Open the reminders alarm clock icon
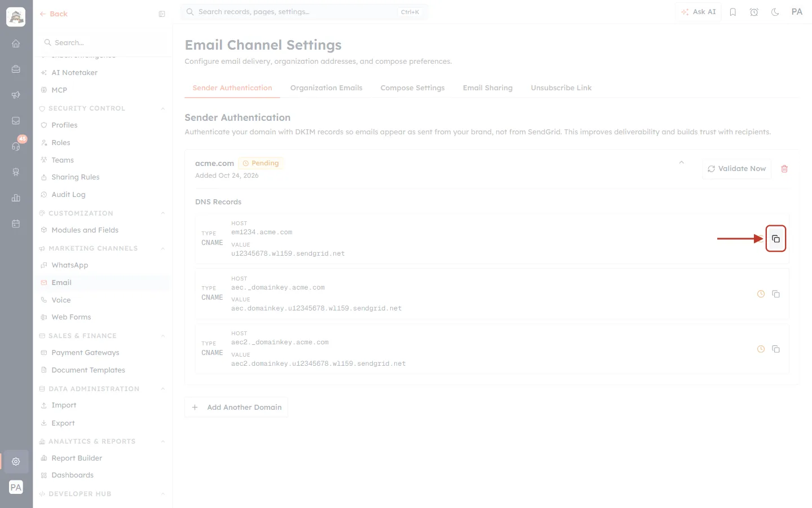The image size is (812, 508). [754, 12]
